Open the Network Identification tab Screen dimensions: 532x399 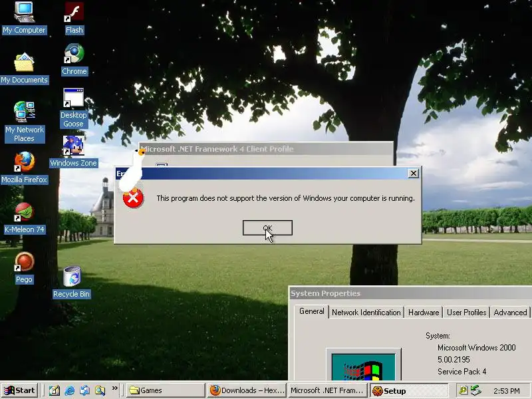point(366,312)
